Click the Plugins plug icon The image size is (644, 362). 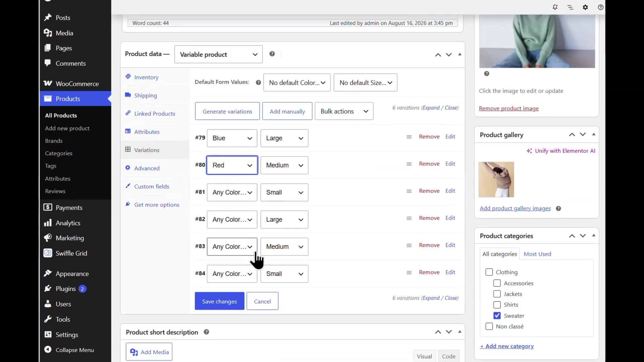(48, 289)
